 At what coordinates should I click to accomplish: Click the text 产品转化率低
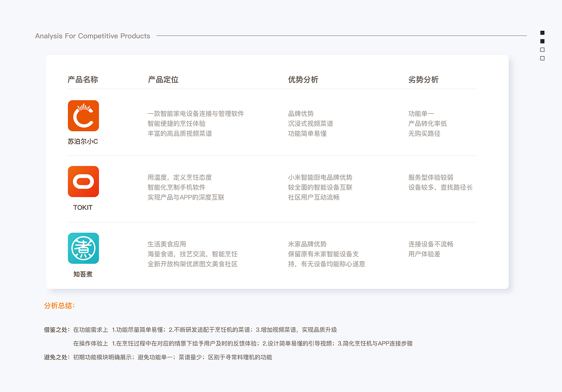coord(428,123)
